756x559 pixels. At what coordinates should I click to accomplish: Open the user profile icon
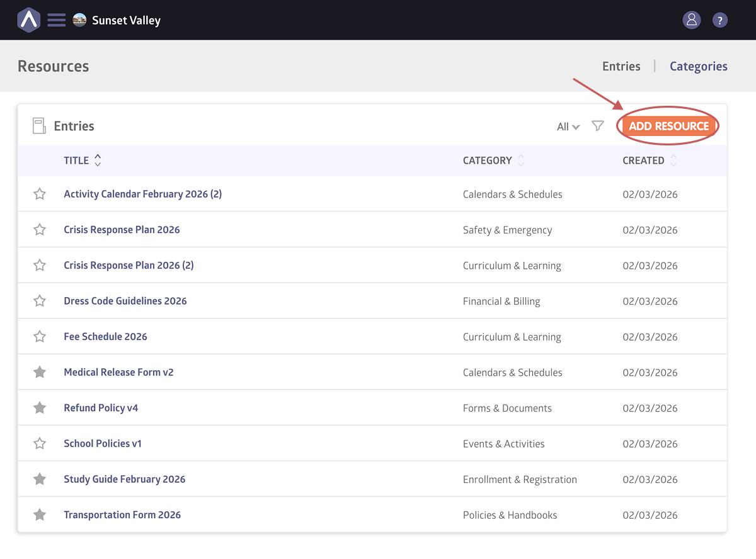[x=692, y=20]
